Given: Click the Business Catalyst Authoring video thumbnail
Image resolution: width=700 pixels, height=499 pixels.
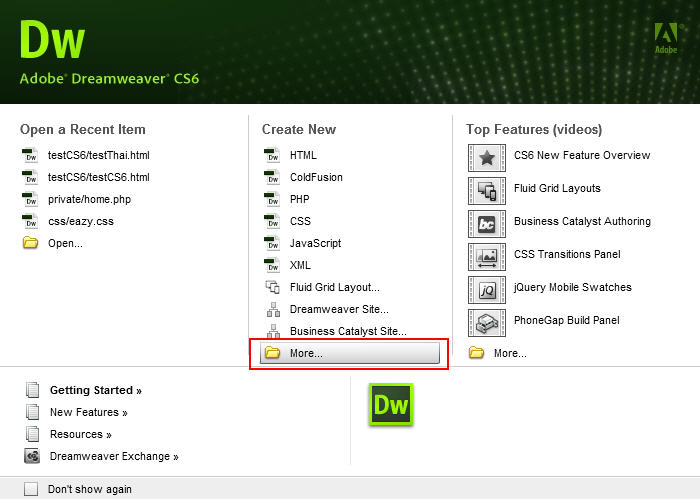Looking at the screenshot, I should point(487,224).
